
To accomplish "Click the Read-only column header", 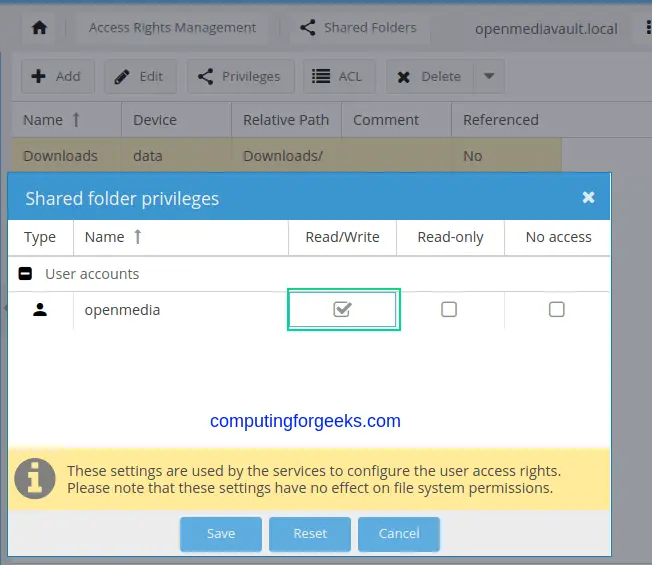I will (450, 237).
